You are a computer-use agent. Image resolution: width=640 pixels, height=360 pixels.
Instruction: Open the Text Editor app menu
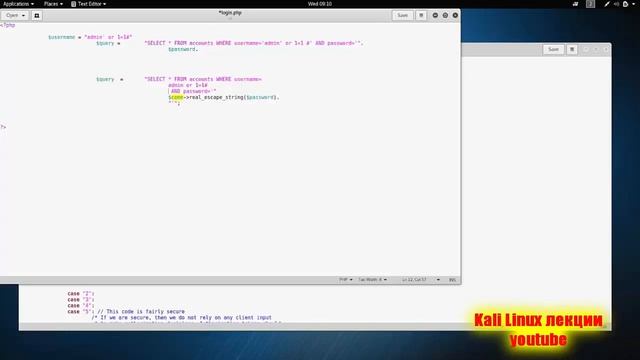point(88,4)
